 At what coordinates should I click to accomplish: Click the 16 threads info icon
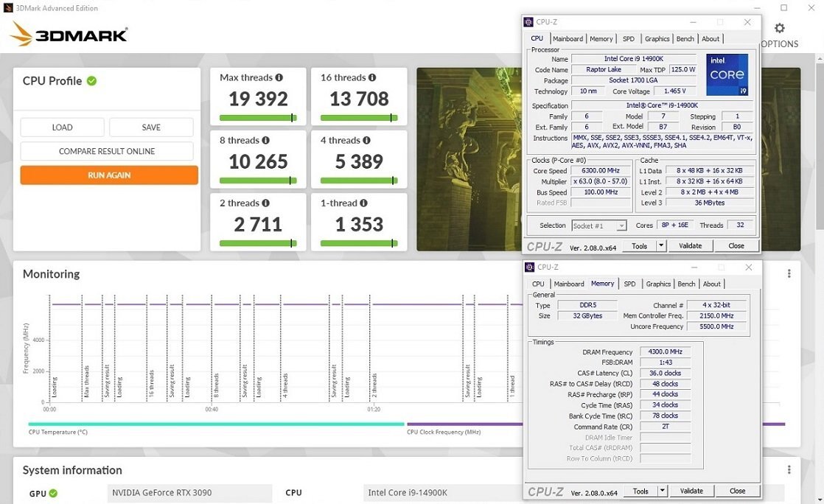tap(372, 77)
